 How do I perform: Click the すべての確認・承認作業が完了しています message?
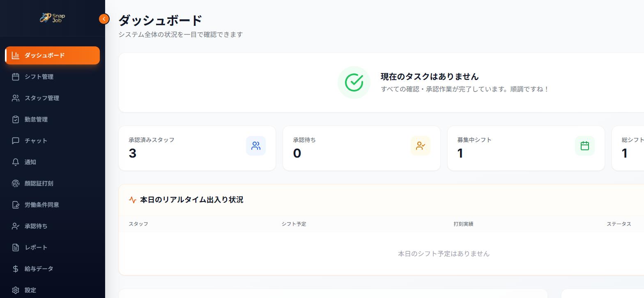tap(465, 89)
